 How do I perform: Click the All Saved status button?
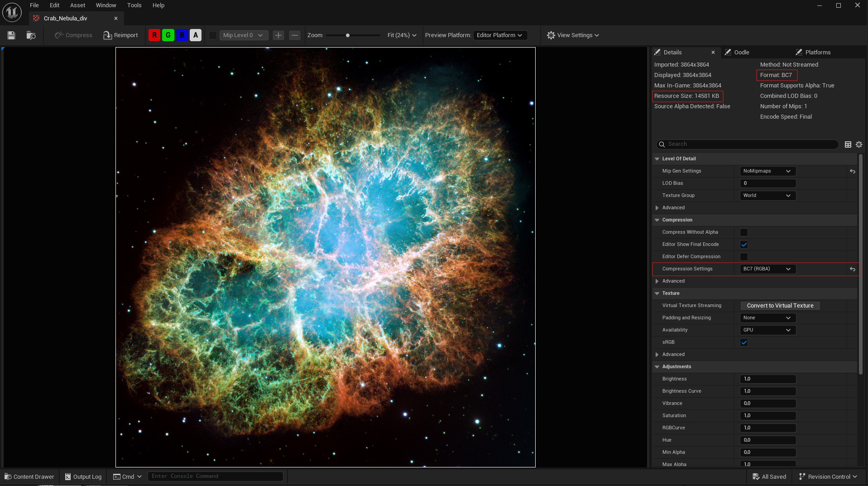(769, 476)
